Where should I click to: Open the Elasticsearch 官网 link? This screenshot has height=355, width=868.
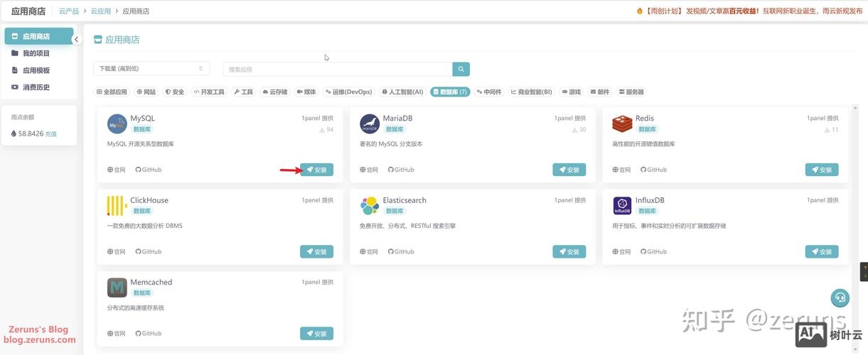pyautogui.click(x=369, y=251)
